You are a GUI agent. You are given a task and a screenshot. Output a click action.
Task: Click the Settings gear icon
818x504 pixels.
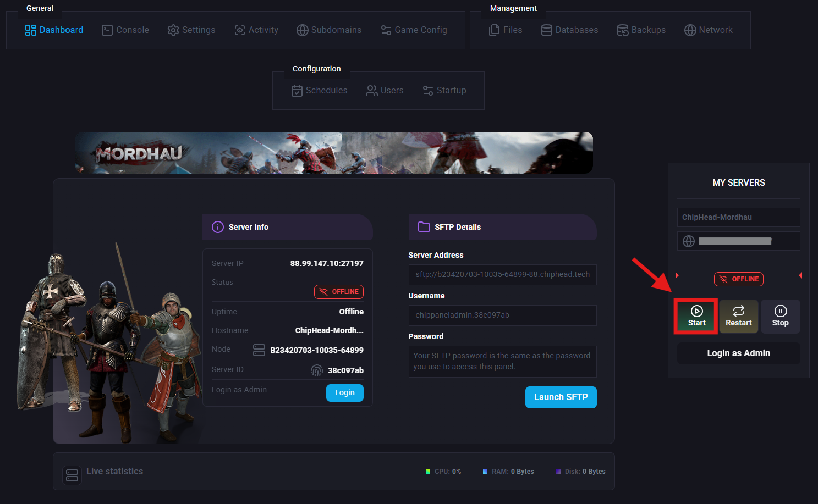(173, 30)
